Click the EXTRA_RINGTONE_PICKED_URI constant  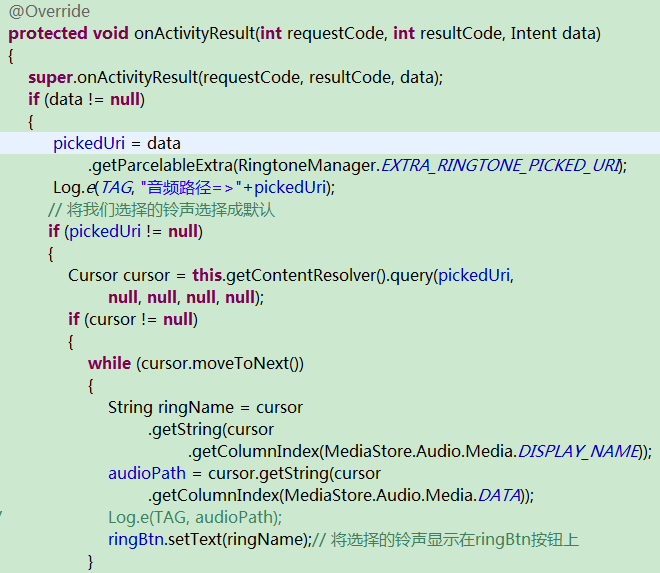pyautogui.click(x=500, y=165)
